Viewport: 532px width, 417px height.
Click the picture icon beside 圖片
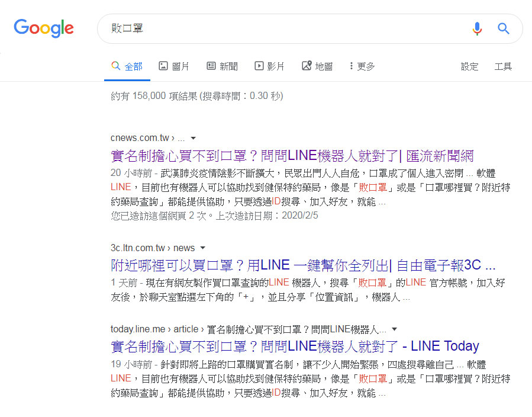click(x=163, y=66)
